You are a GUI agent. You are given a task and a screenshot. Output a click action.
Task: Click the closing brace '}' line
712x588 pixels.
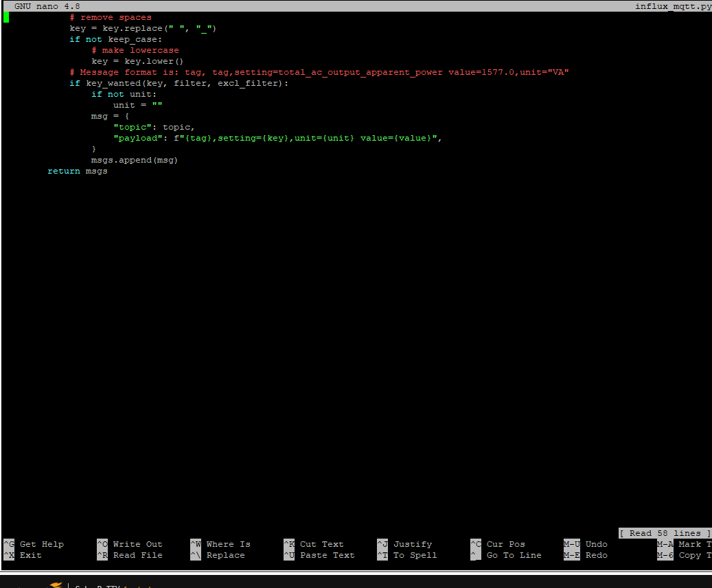point(94,149)
